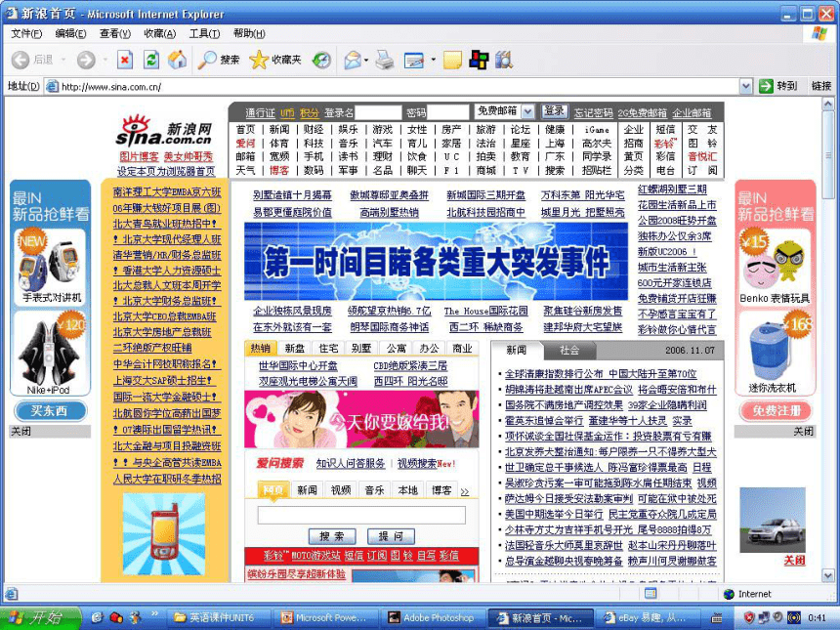
Task: Expand the Edit button dropdown arrow
Action: point(433,60)
